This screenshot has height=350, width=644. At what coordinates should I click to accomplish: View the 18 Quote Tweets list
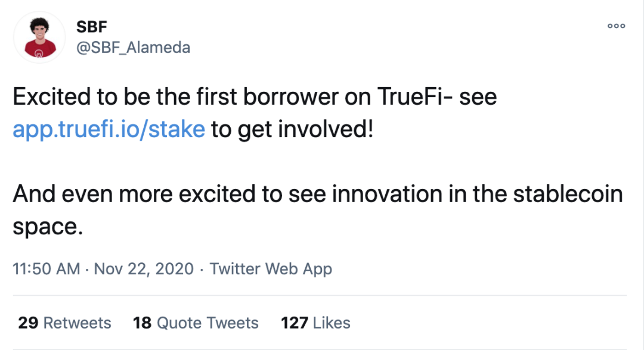[196, 323]
